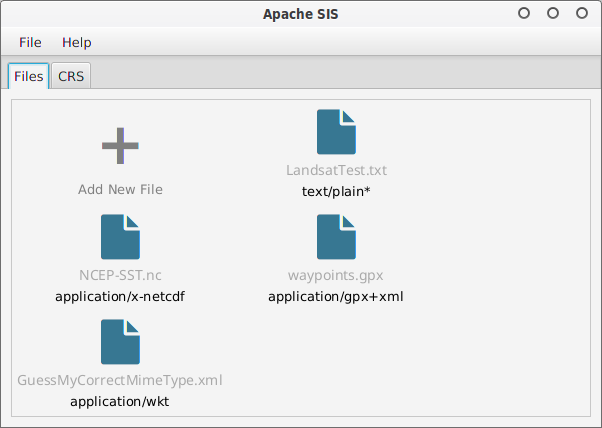Screen dimensions: 602x428
Task: Open the File menu
Action: (x=30, y=42)
